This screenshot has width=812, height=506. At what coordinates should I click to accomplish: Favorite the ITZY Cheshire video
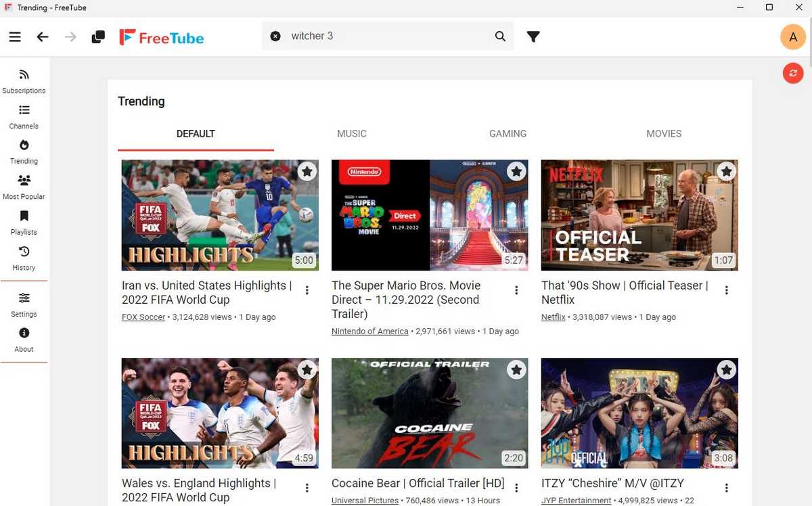click(x=727, y=369)
